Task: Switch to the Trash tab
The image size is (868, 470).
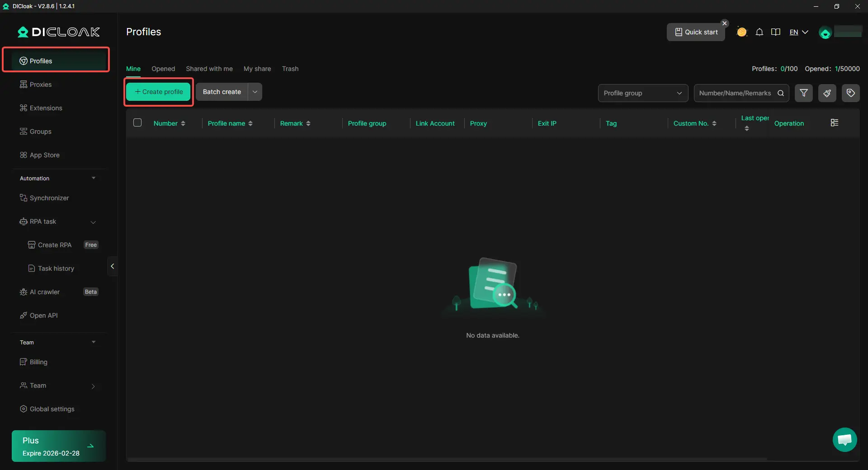Action: [290, 69]
